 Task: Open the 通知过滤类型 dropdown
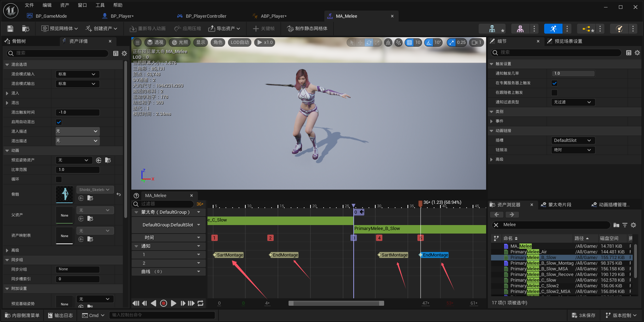(573, 102)
